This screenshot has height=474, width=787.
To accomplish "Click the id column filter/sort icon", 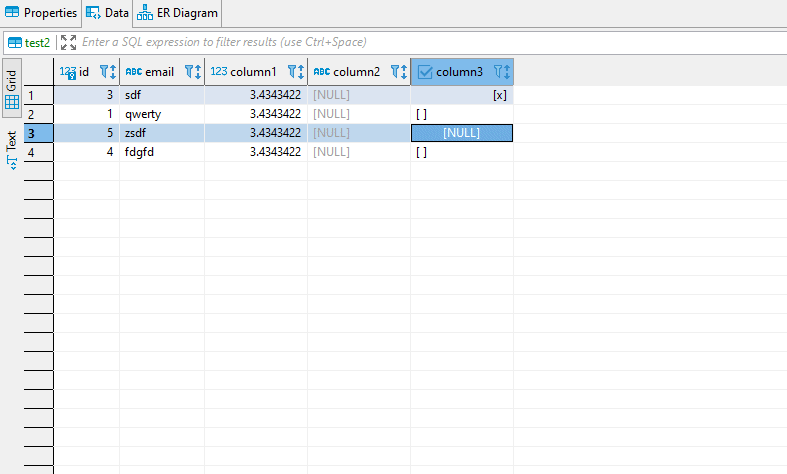I will [x=108, y=72].
